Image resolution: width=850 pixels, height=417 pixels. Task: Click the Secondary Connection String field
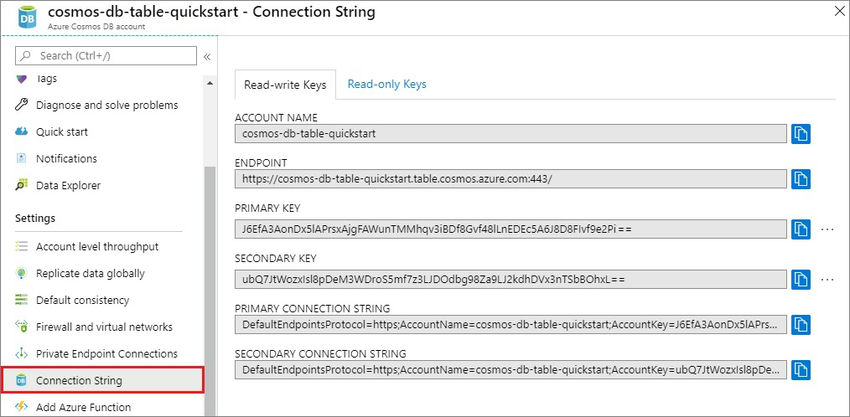(511, 370)
